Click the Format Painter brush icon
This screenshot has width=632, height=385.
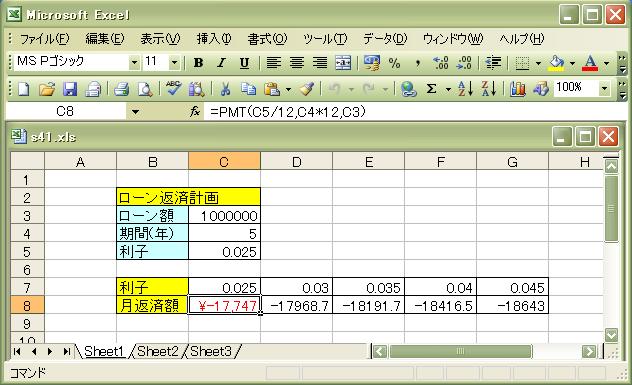click(307, 89)
